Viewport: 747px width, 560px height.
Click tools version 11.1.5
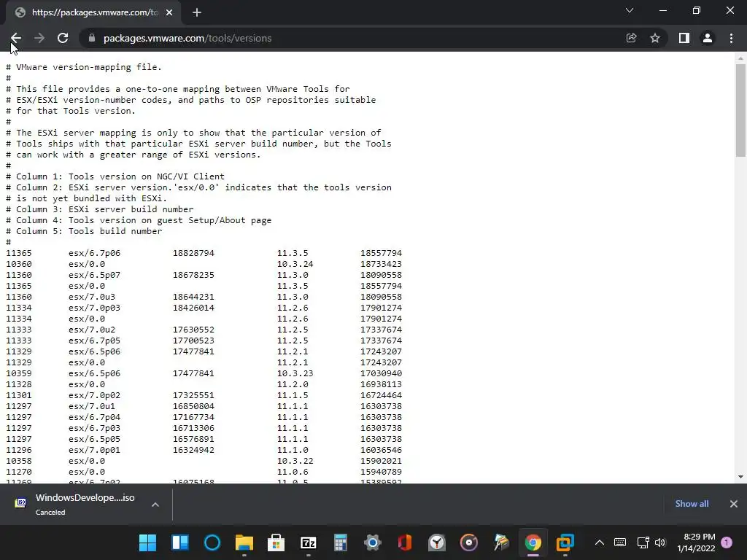coord(293,396)
